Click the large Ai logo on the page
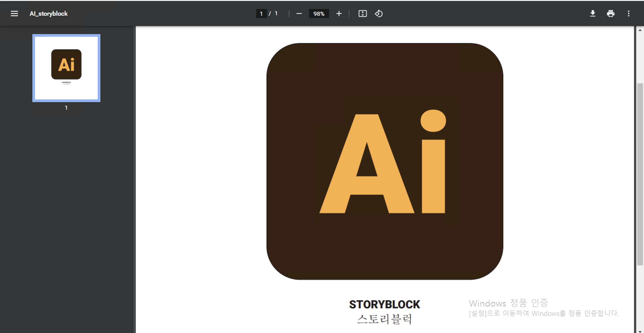 pos(384,161)
